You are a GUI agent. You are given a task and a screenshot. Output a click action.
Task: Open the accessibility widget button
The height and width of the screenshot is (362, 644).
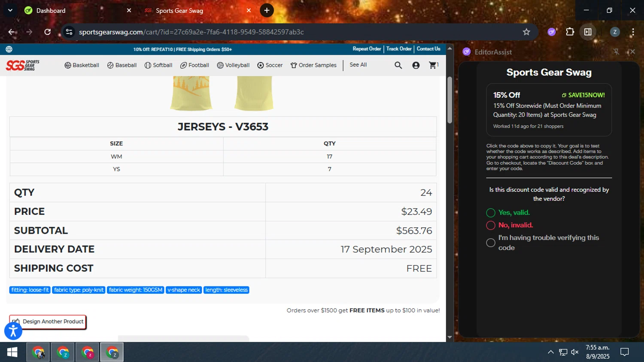click(13, 331)
